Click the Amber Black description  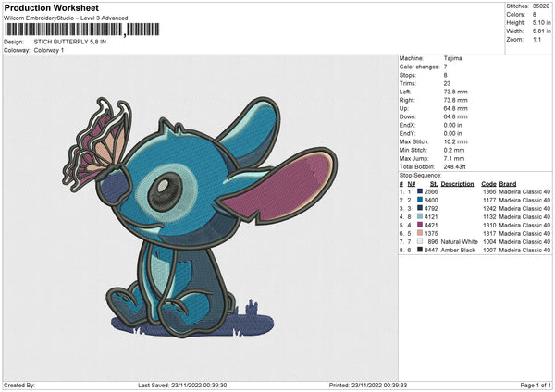coord(458,251)
